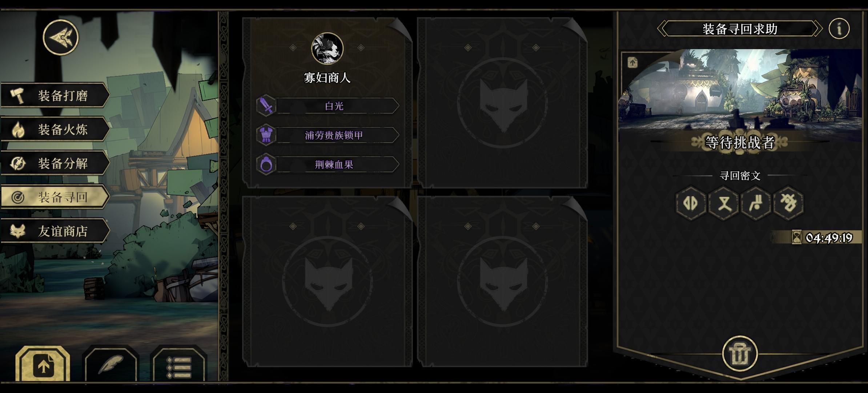
Task: Click the second 寻回密文 rune symbol
Action: coord(723,203)
